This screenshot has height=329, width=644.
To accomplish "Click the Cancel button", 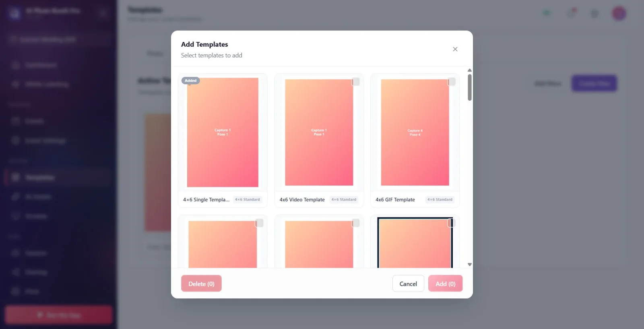I will point(408,283).
